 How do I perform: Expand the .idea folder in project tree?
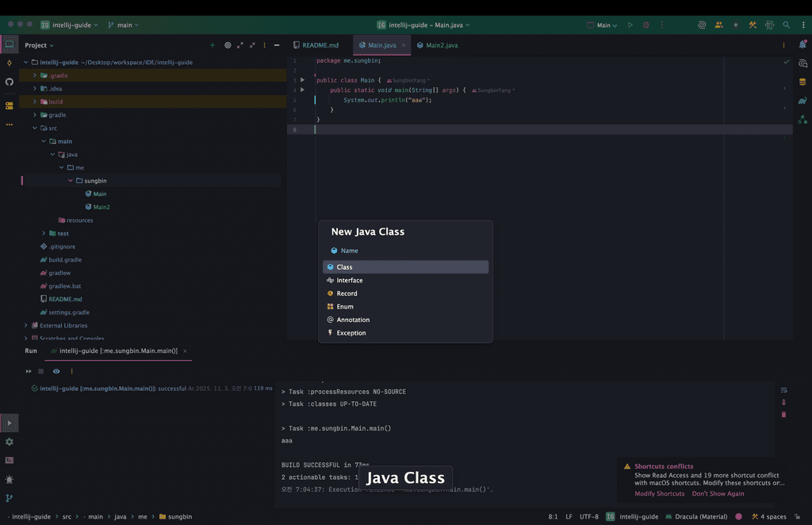click(x=35, y=89)
